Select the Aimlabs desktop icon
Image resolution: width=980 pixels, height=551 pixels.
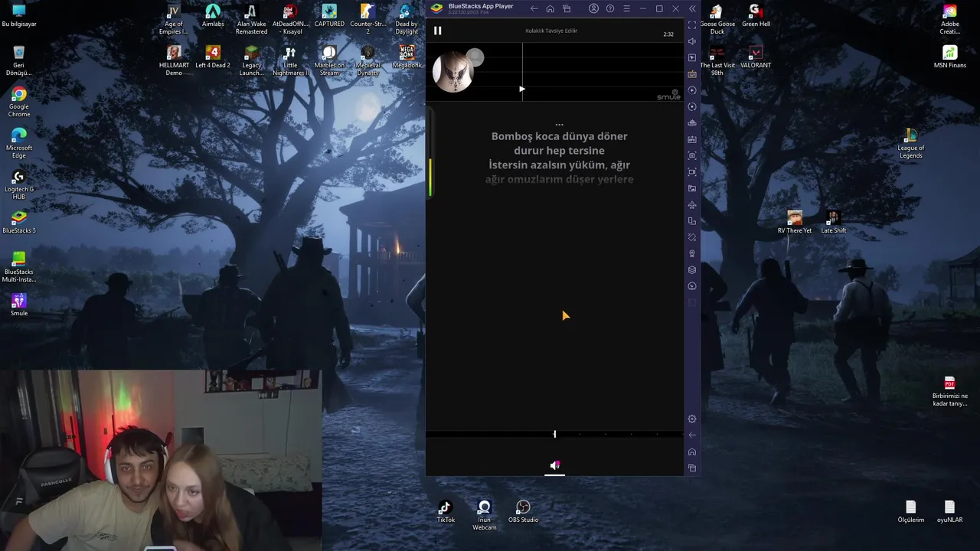point(213,15)
